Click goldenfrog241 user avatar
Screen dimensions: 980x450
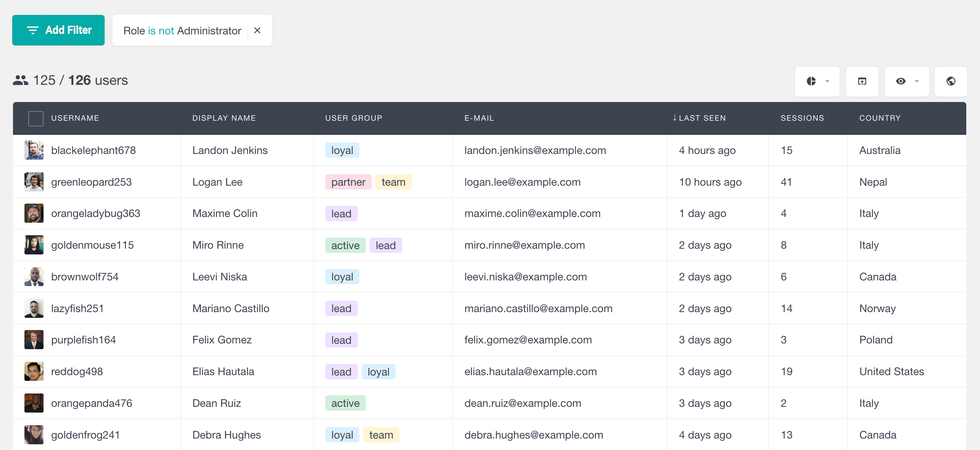tap(34, 435)
